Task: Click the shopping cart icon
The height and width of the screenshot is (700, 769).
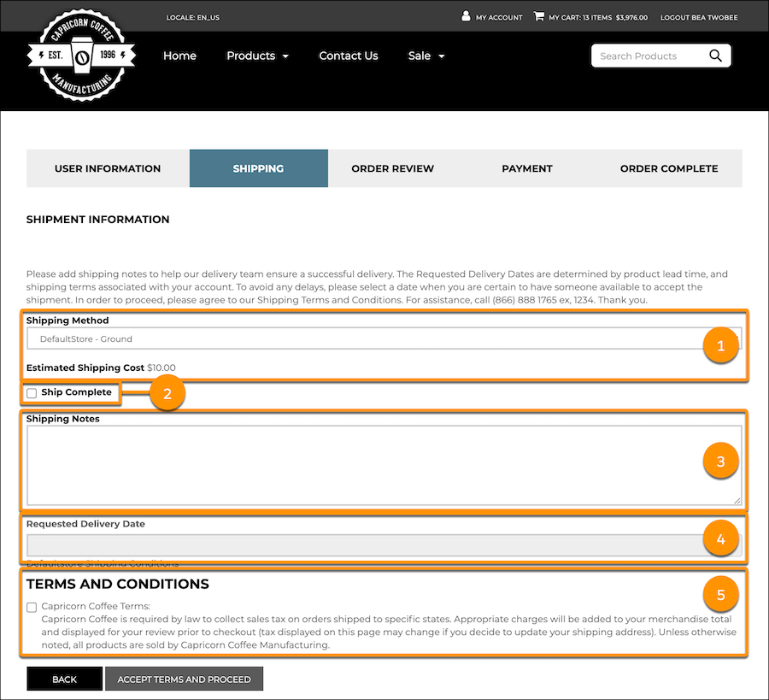Action: (x=537, y=16)
